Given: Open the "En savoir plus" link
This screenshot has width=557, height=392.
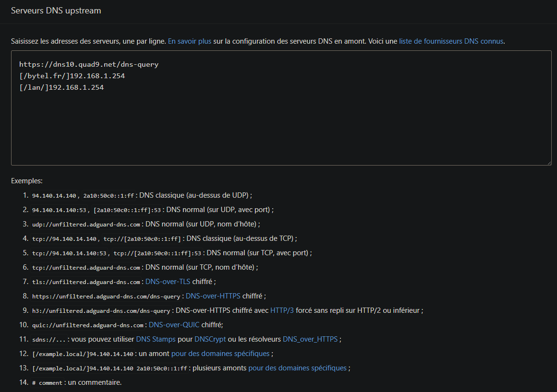Looking at the screenshot, I should 189,41.
